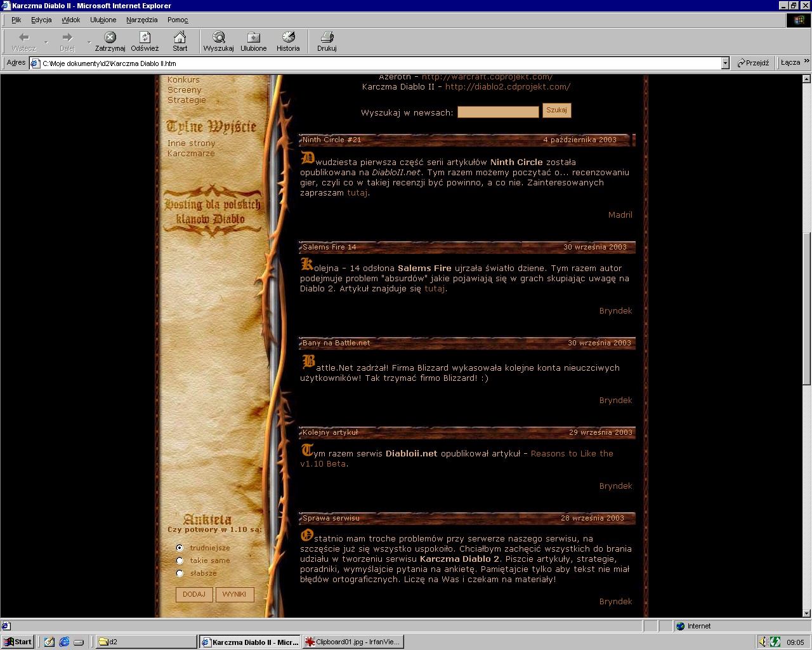Open the Narzędzia menu
The width and height of the screenshot is (812, 650).
[x=141, y=20]
